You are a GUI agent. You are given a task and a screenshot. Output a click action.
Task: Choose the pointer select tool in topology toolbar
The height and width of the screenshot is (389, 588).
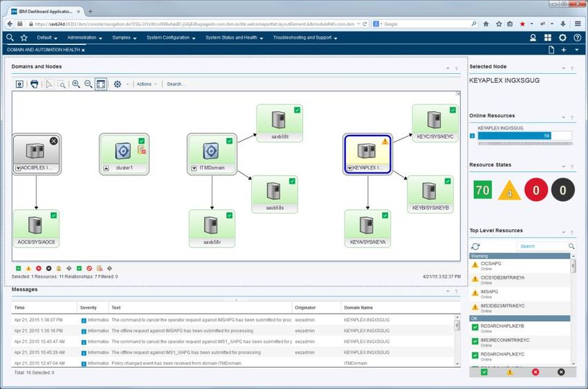(x=48, y=84)
